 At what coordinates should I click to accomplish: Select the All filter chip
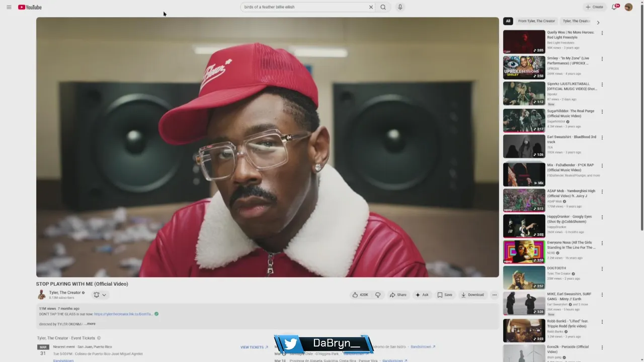tap(508, 21)
